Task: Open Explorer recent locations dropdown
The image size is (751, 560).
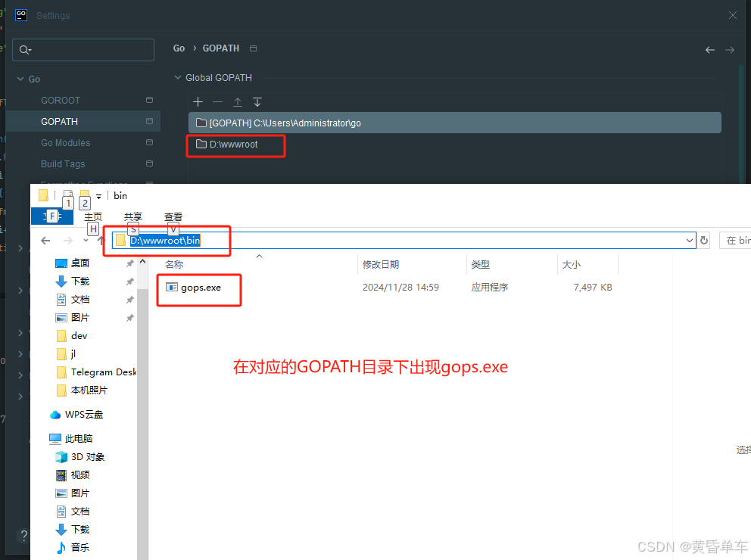Action: click(86, 241)
